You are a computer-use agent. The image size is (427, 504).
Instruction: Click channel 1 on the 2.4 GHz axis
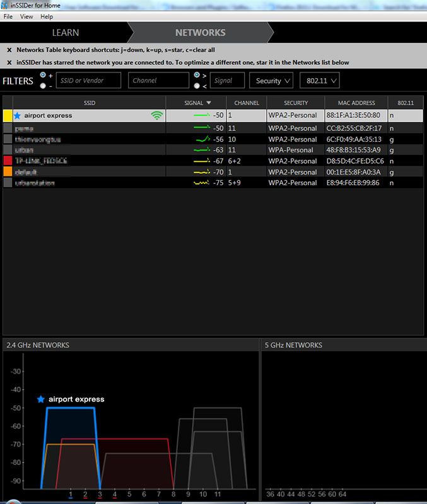click(71, 494)
